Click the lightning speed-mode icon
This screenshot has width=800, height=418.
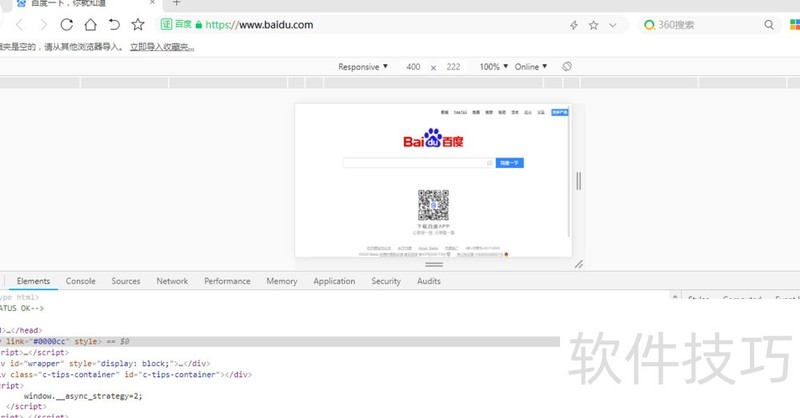tap(574, 25)
